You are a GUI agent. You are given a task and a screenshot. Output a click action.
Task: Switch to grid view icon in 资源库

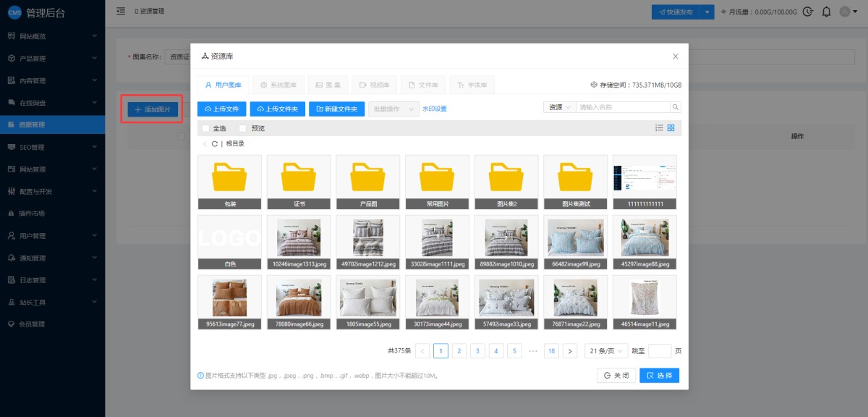click(671, 128)
